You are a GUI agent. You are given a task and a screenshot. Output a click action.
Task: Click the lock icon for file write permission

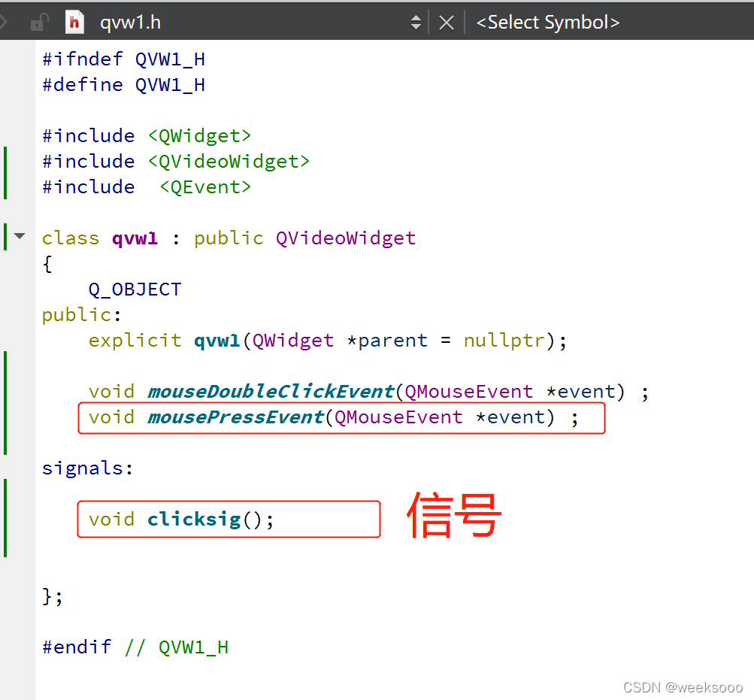pyautogui.click(x=39, y=23)
